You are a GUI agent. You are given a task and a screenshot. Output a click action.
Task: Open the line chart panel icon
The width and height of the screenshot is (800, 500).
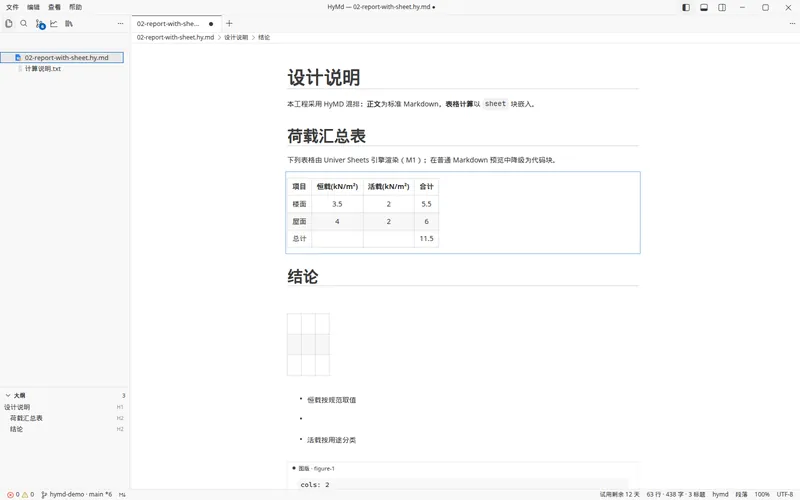[x=54, y=23]
